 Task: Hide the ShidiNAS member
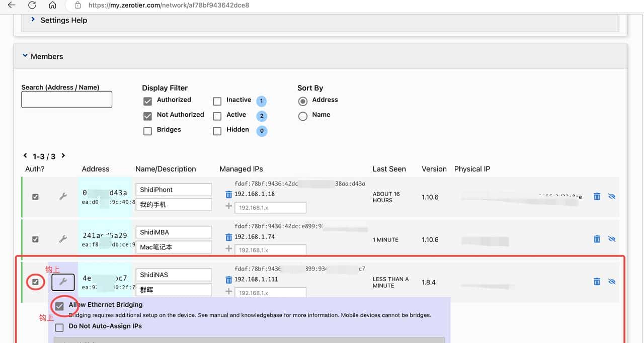click(612, 282)
